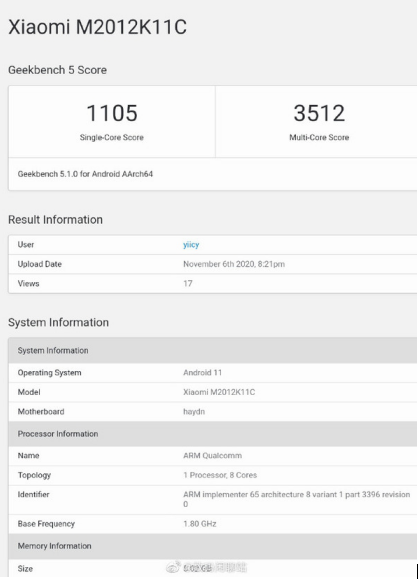The width and height of the screenshot is (418, 584).
Task: Select the Model value Xiaomi M2012K11C
Action: tap(219, 392)
